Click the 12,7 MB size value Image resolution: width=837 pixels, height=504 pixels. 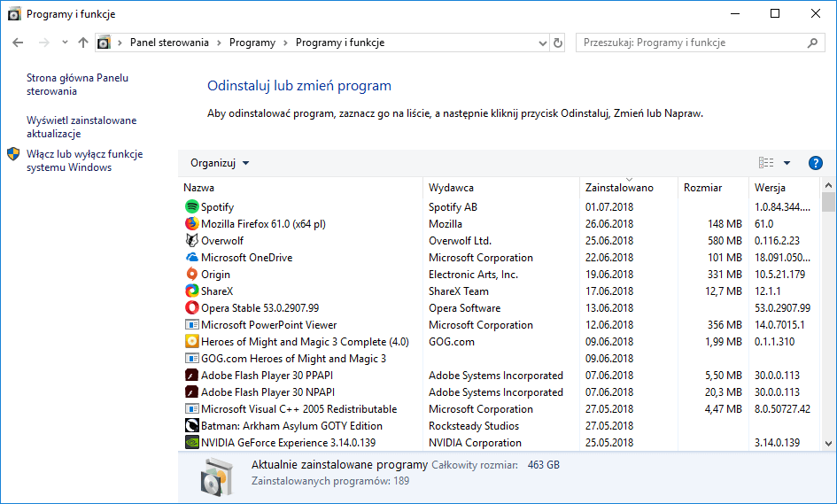pyautogui.click(x=724, y=291)
